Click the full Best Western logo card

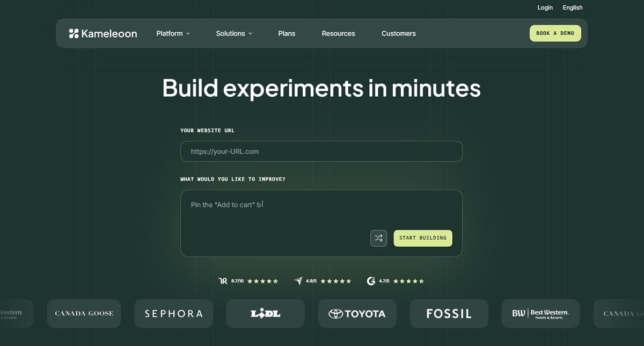(541, 313)
